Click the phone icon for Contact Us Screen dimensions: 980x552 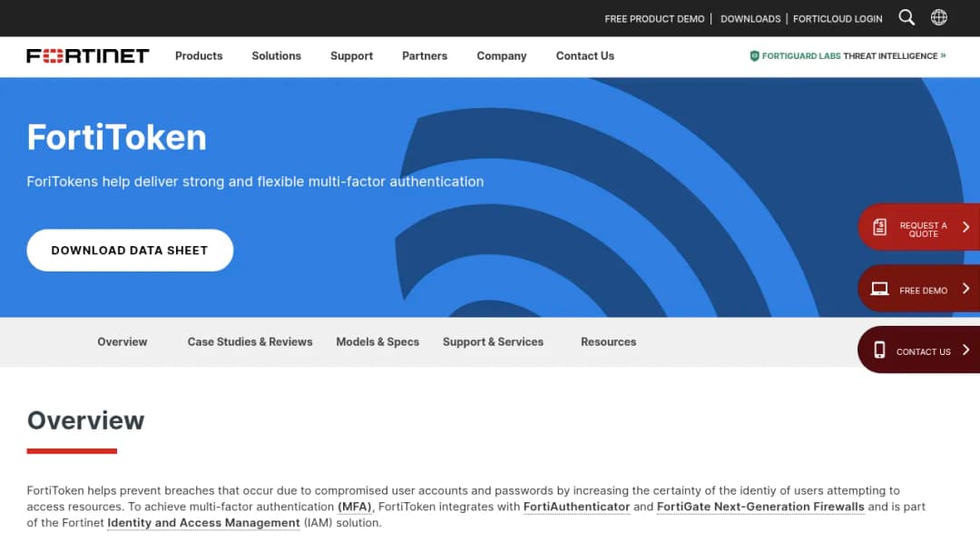coord(879,350)
